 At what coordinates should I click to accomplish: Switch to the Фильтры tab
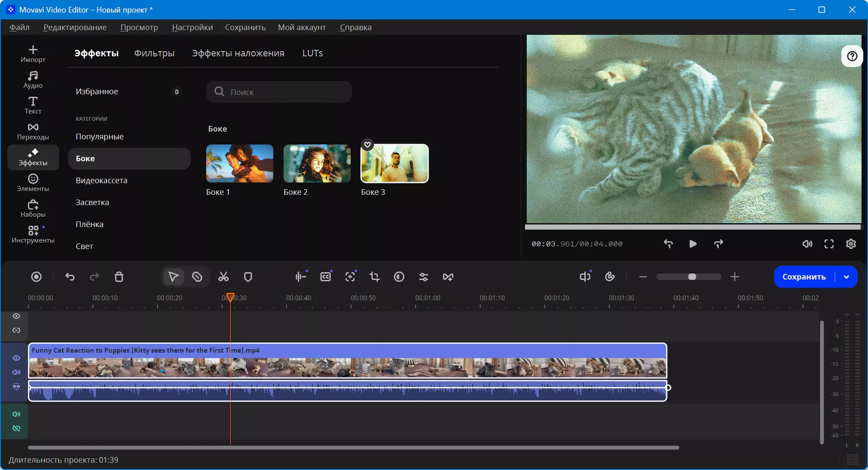point(154,53)
